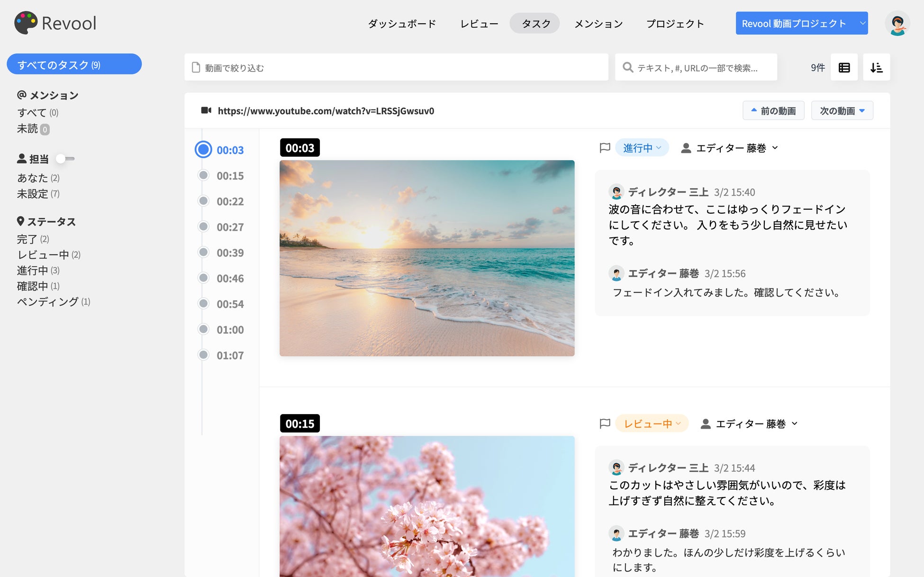Open the ダッシュボード menu item

click(402, 24)
